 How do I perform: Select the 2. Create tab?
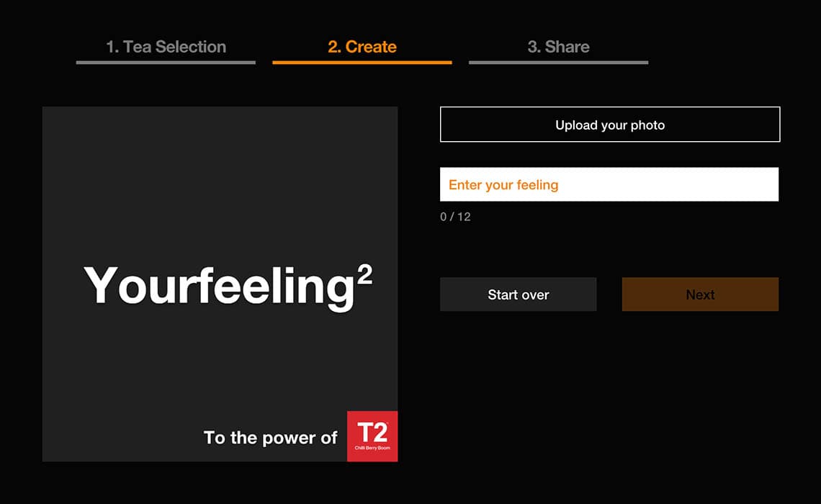362,47
